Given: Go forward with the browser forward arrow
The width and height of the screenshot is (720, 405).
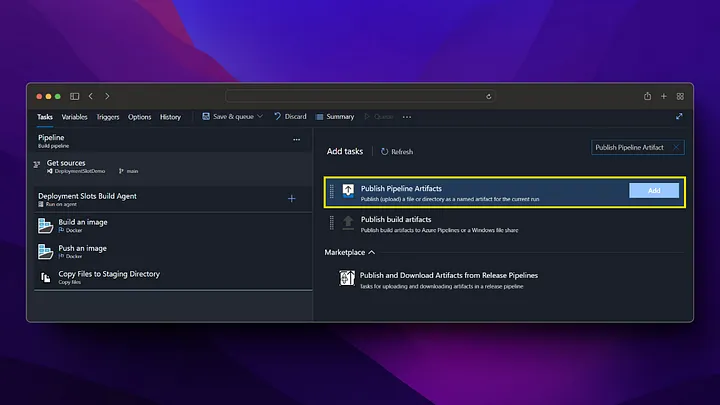Looking at the screenshot, I should (107, 96).
